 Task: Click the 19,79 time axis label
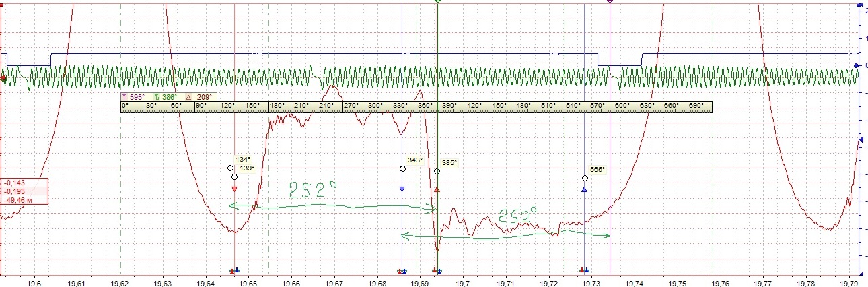tap(850, 283)
